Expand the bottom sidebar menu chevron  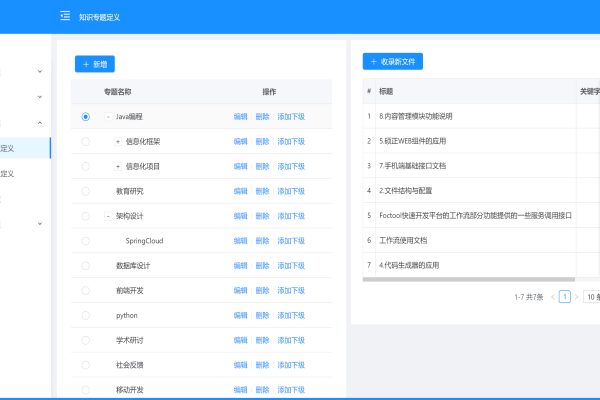[40, 224]
